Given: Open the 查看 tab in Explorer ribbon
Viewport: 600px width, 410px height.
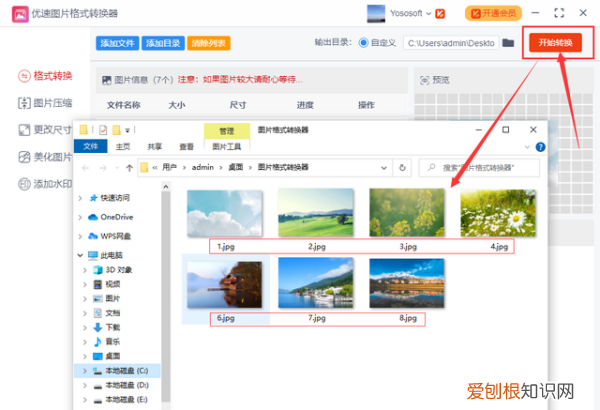Looking at the screenshot, I should pos(186,147).
